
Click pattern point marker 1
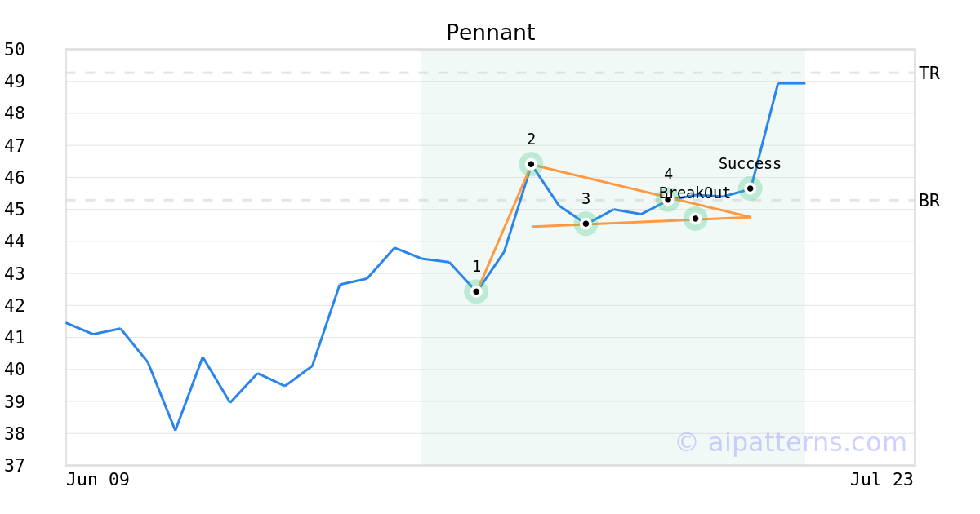click(476, 291)
